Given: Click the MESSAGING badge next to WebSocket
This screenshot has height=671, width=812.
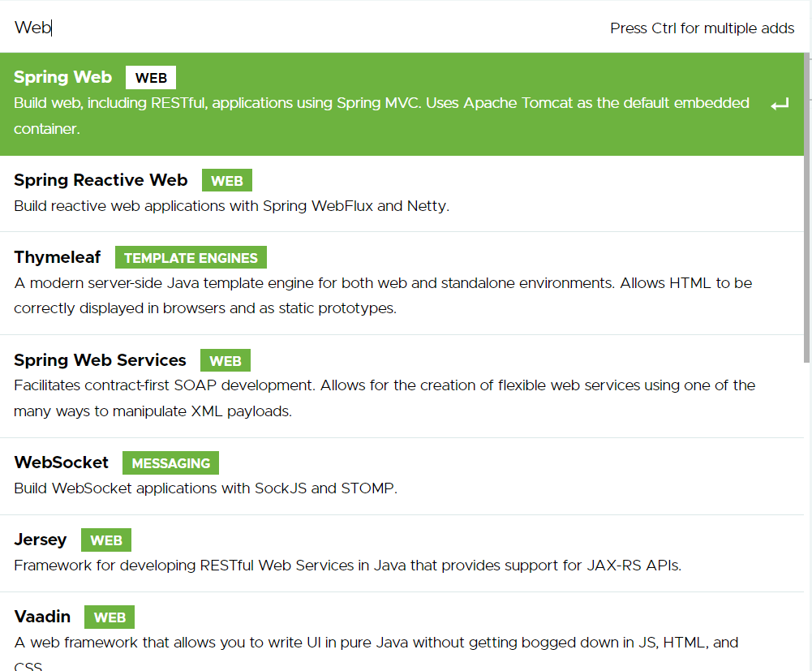Looking at the screenshot, I should pos(170,462).
